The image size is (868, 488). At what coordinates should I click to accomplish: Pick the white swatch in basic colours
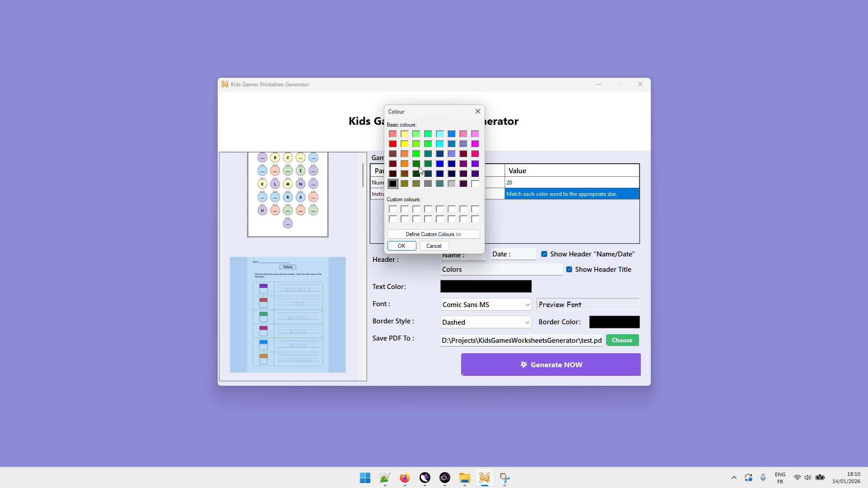(475, 184)
